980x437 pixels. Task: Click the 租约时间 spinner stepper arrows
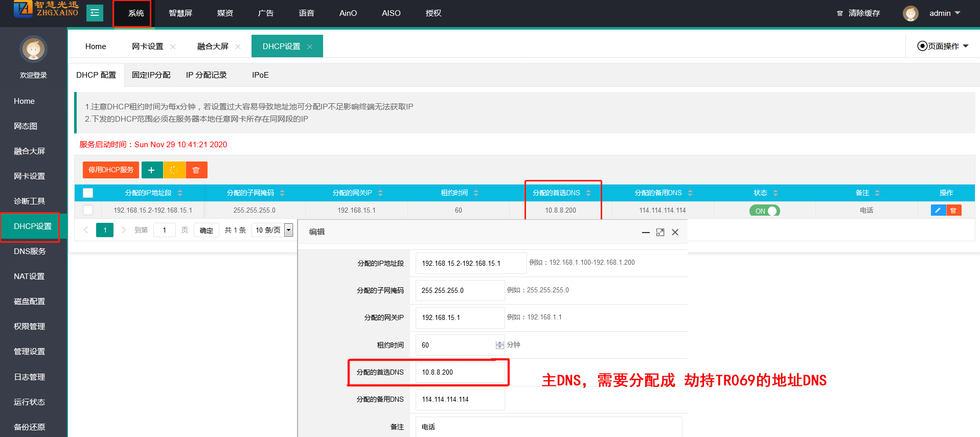click(x=499, y=346)
